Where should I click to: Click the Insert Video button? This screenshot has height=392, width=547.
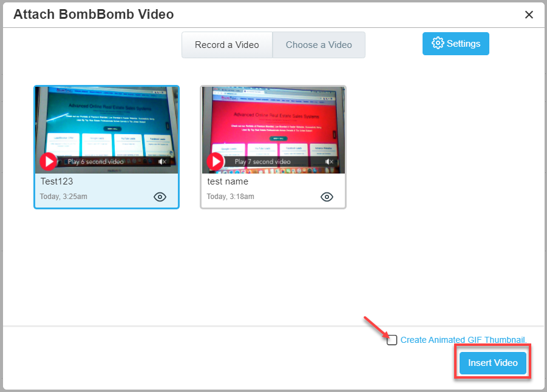pyautogui.click(x=492, y=363)
